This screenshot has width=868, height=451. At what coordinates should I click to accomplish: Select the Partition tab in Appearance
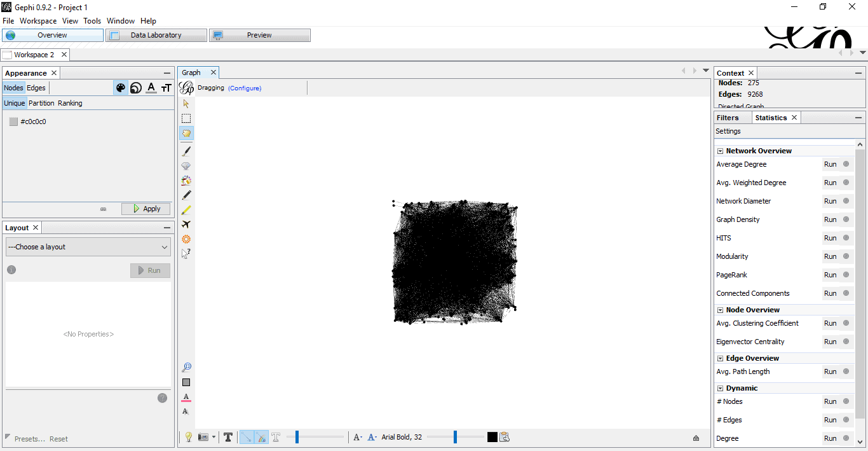(x=41, y=103)
